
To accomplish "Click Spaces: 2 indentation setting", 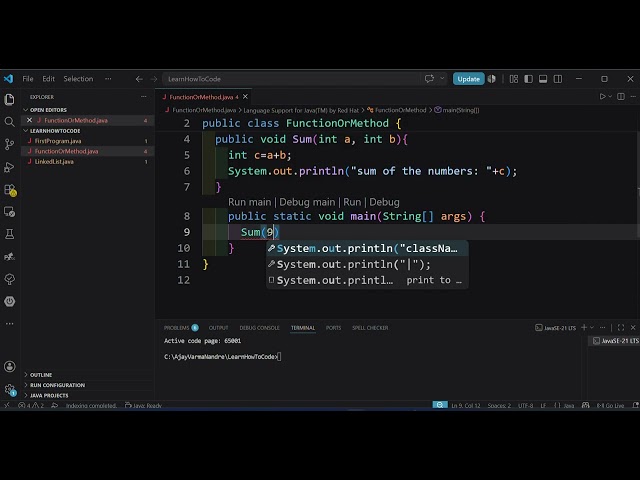I will pos(499,406).
